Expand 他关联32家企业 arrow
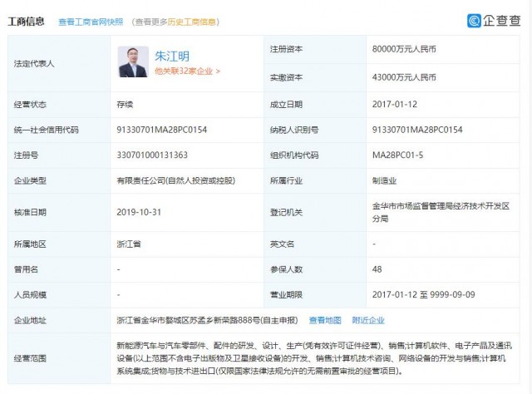 tap(218, 71)
